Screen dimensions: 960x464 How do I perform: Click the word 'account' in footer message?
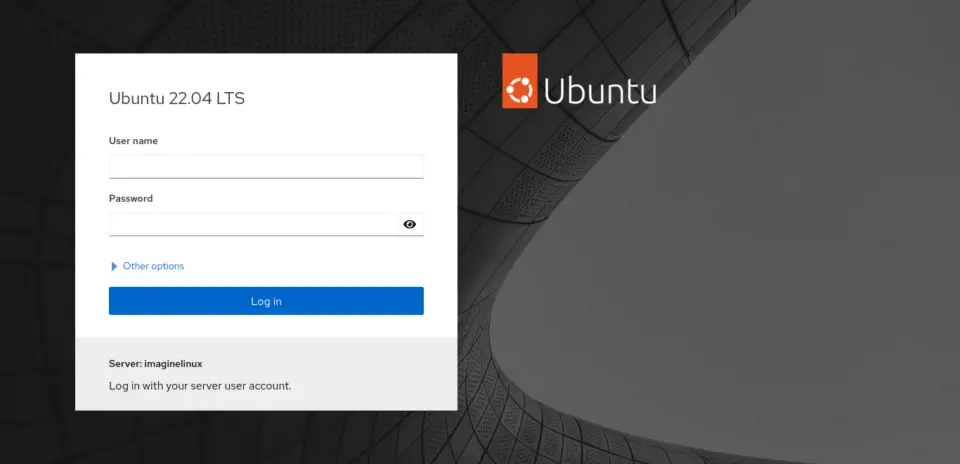click(271, 386)
